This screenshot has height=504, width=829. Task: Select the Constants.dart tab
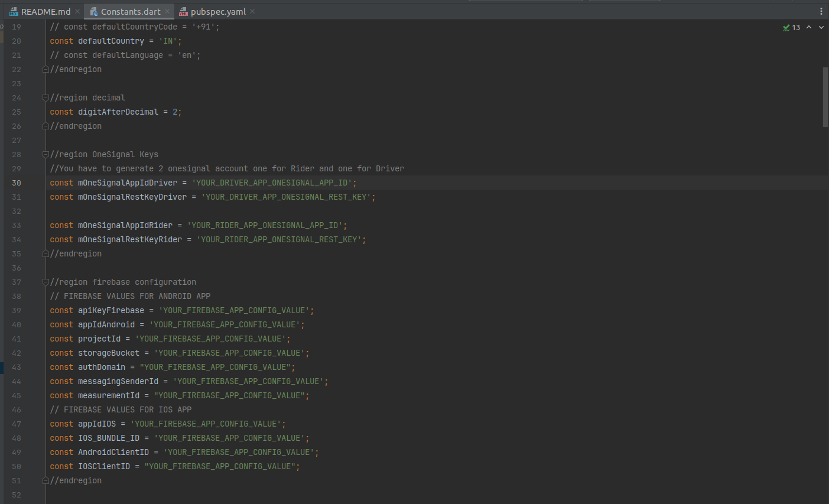(x=131, y=12)
